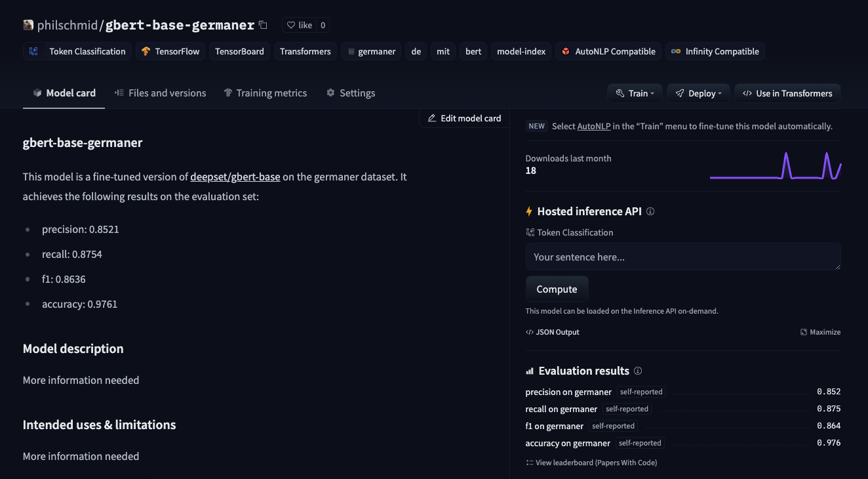
Task: Click the Hosted inference API info icon
Action: (x=650, y=211)
